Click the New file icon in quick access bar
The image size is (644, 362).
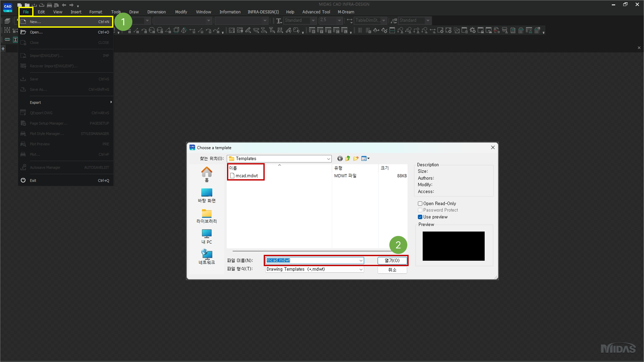[x=20, y=5]
